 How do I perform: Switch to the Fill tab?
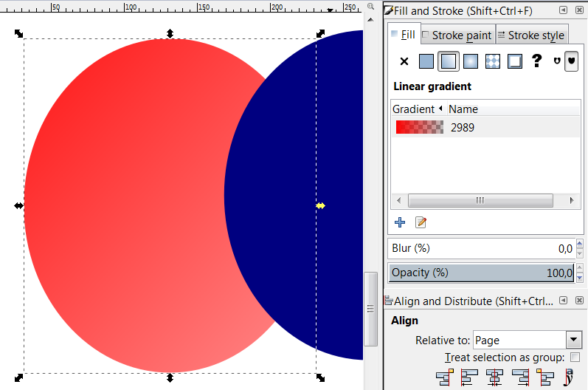point(404,35)
